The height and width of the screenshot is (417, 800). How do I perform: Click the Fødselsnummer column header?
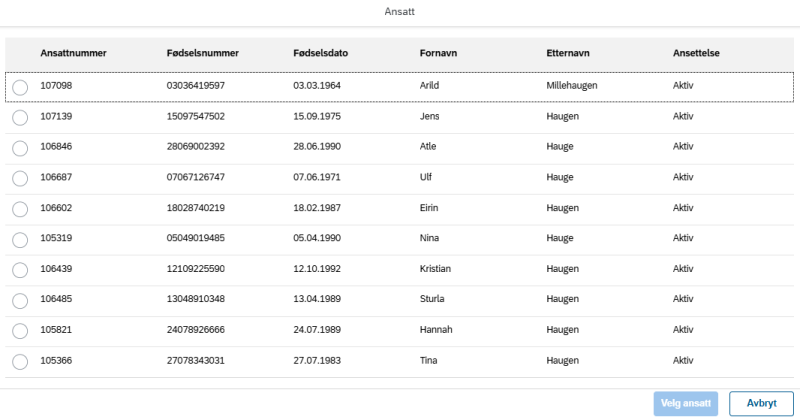click(x=203, y=53)
